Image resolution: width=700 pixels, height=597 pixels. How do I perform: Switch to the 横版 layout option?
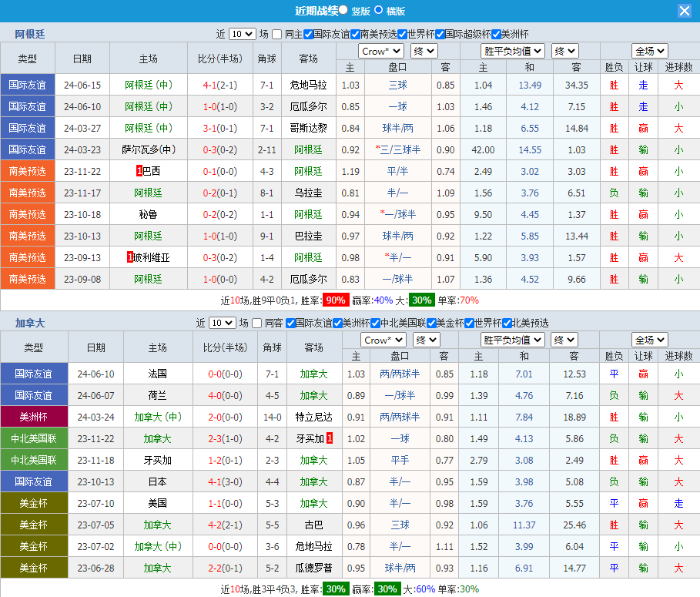click(379, 10)
